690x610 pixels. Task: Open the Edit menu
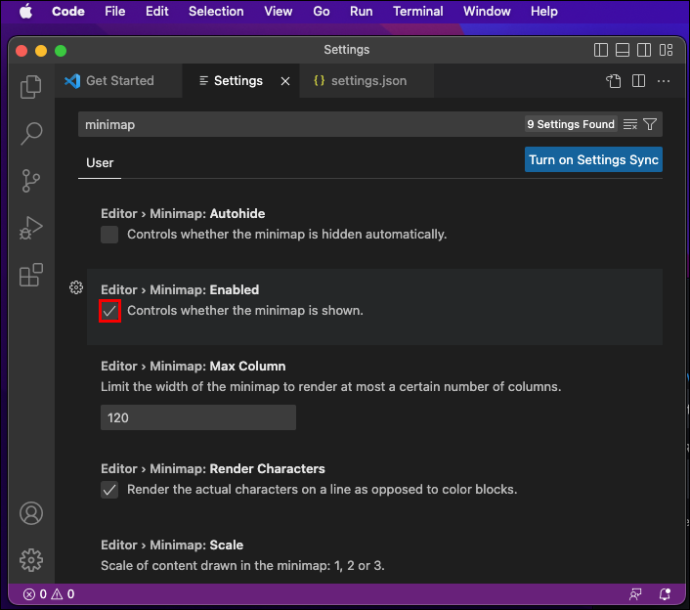(157, 11)
